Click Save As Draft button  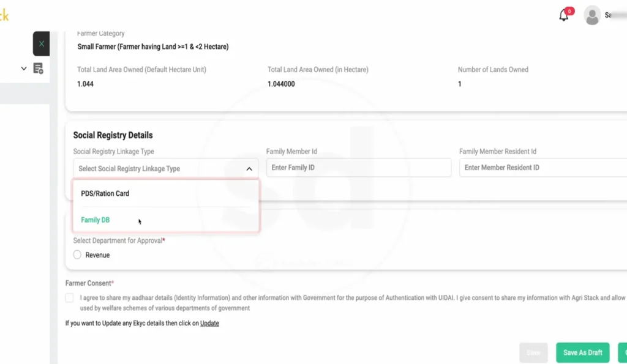(583, 352)
